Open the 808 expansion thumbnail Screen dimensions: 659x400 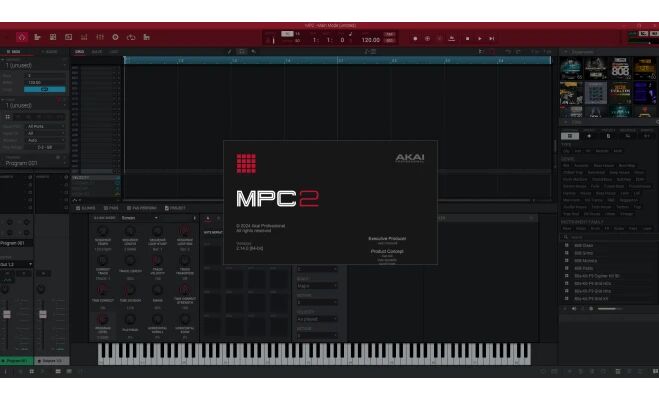click(620, 69)
